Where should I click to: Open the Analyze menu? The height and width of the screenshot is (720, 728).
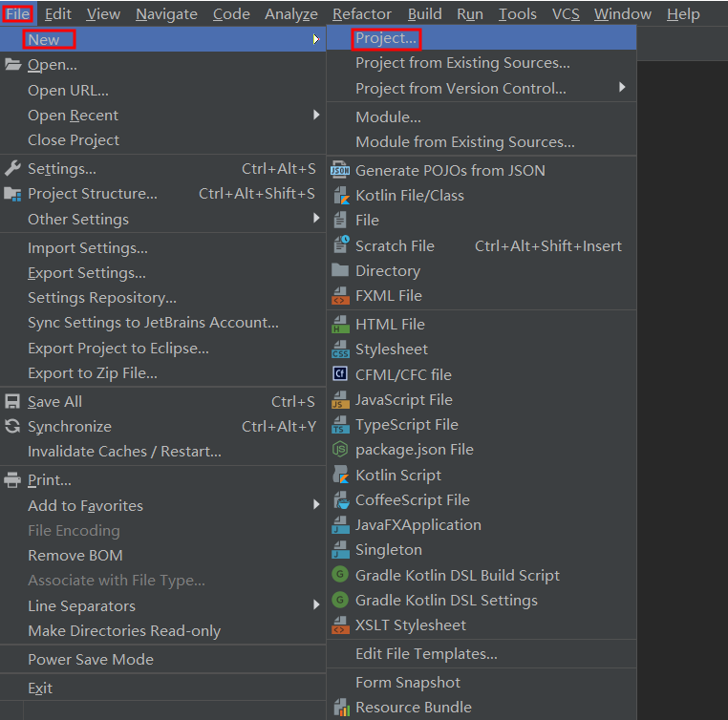point(291,14)
